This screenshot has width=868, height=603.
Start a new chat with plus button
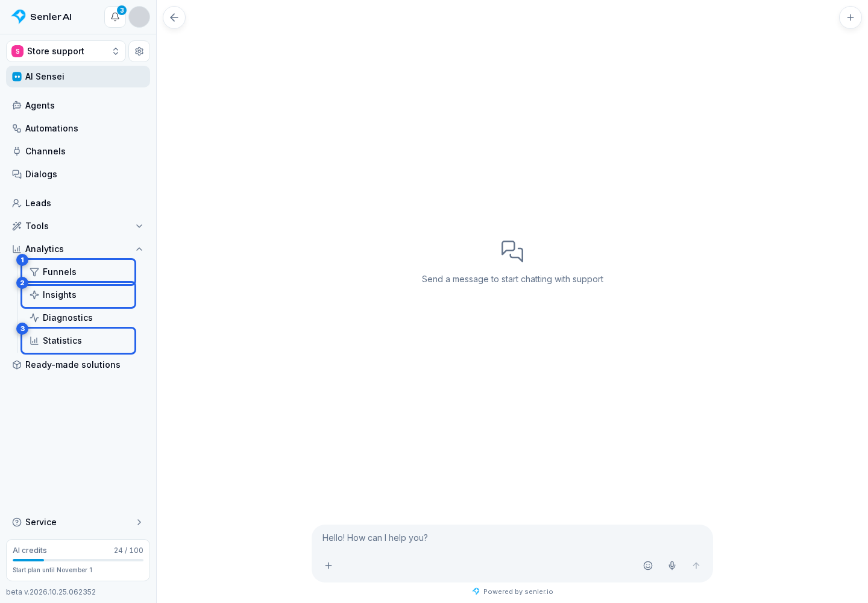[851, 17]
